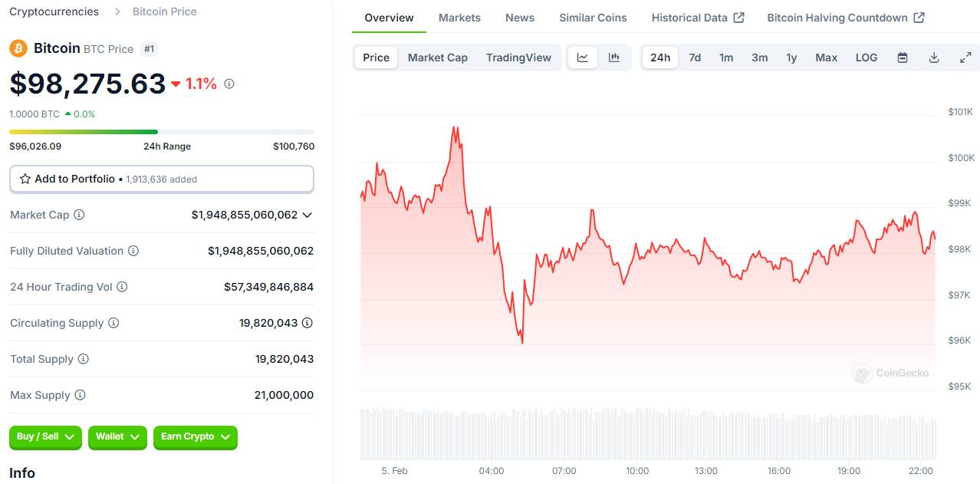
Task: Set chart range to 24h
Action: [x=660, y=58]
